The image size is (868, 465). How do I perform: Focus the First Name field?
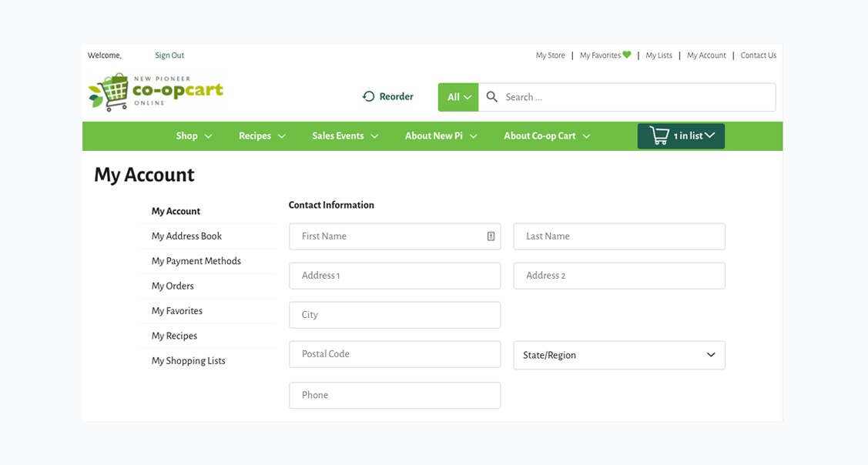click(x=394, y=236)
